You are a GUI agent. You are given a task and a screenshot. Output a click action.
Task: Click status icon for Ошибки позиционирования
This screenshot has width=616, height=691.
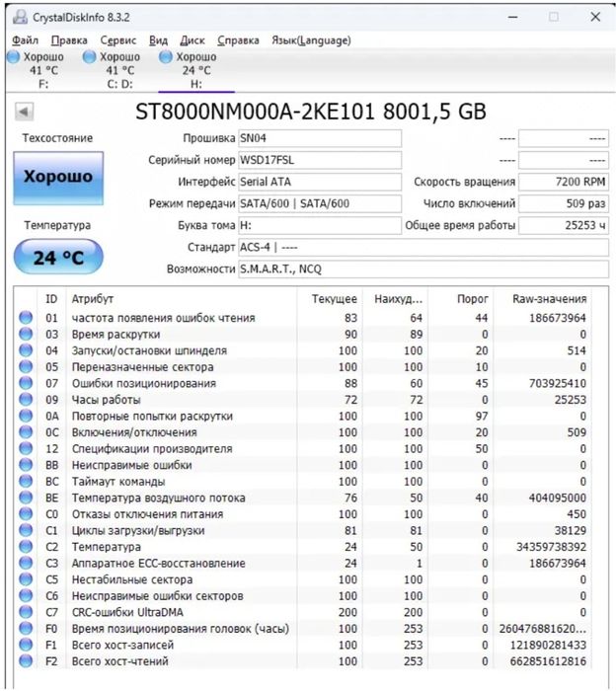26,383
